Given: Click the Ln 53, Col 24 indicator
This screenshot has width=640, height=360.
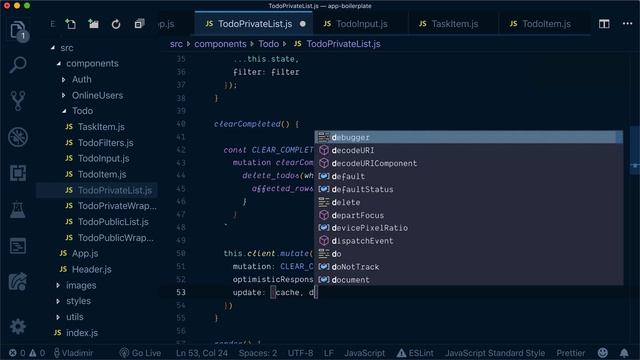Looking at the screenshot, I should coord(202,353).
